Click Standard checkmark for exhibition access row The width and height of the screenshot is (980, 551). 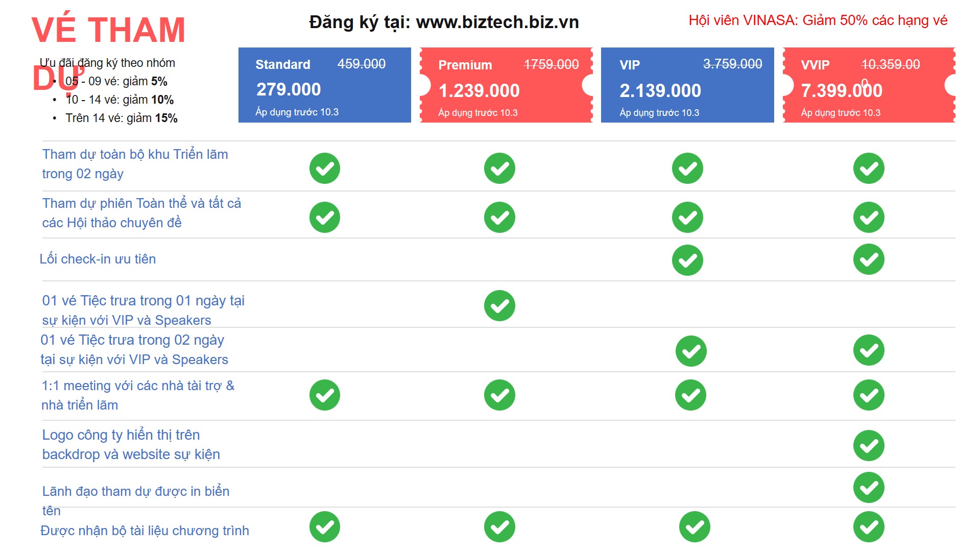pos(325,168)
